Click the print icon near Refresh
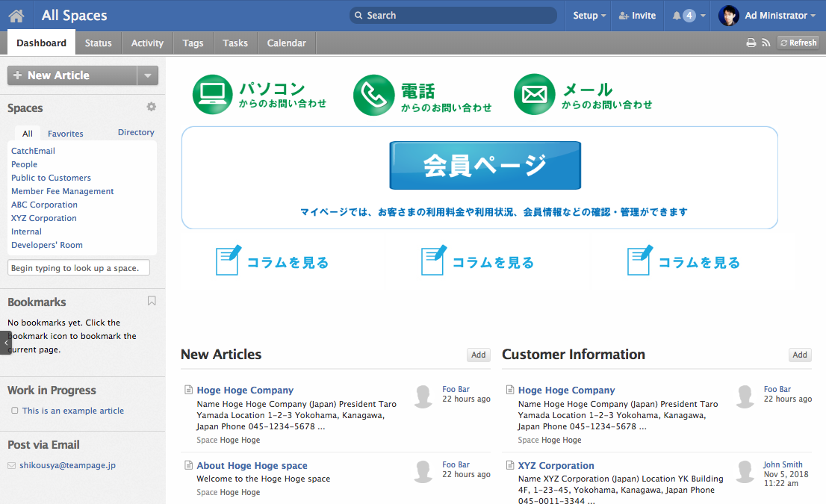The width and height of the screenshot is (826, 504). (x=751, y=43)
